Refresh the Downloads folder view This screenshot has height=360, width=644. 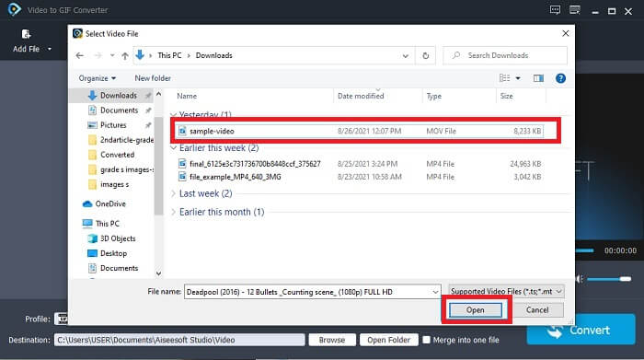click(x=425, y=55)
